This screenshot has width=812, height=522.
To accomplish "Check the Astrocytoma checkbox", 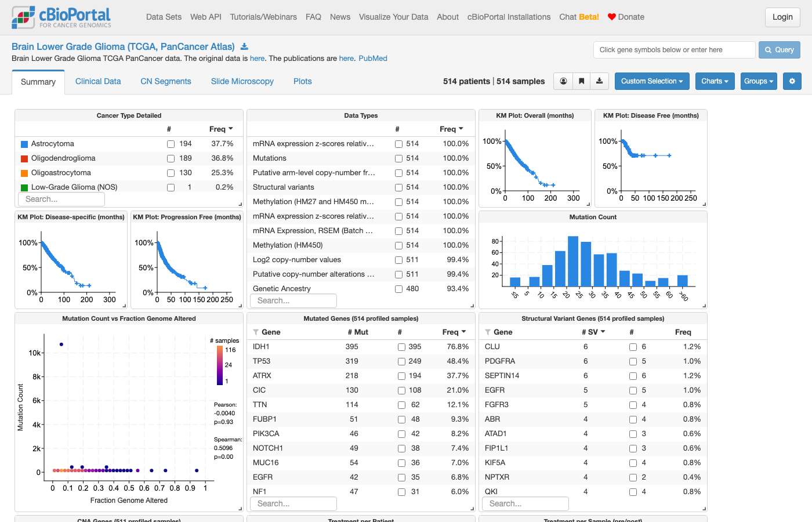I will (171, 144).
